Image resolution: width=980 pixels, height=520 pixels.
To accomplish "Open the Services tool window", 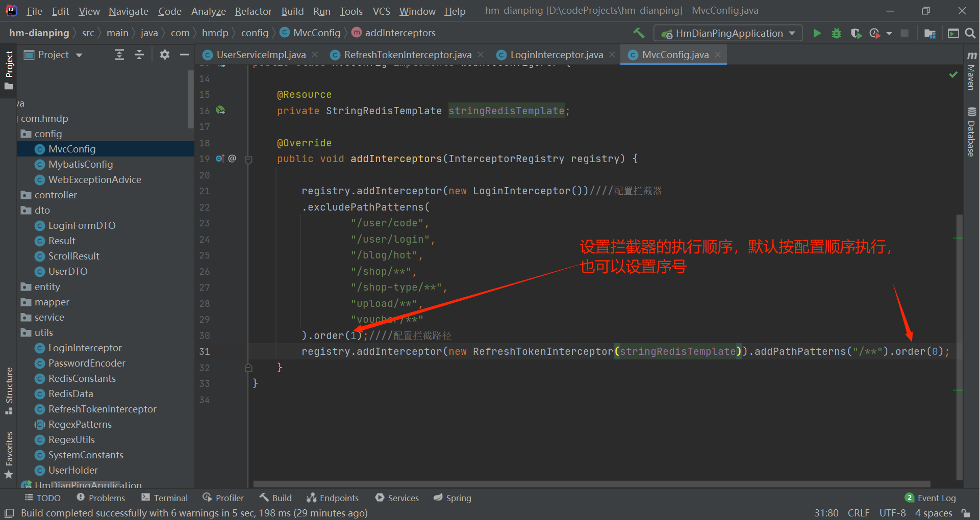I will coord(397,498).
